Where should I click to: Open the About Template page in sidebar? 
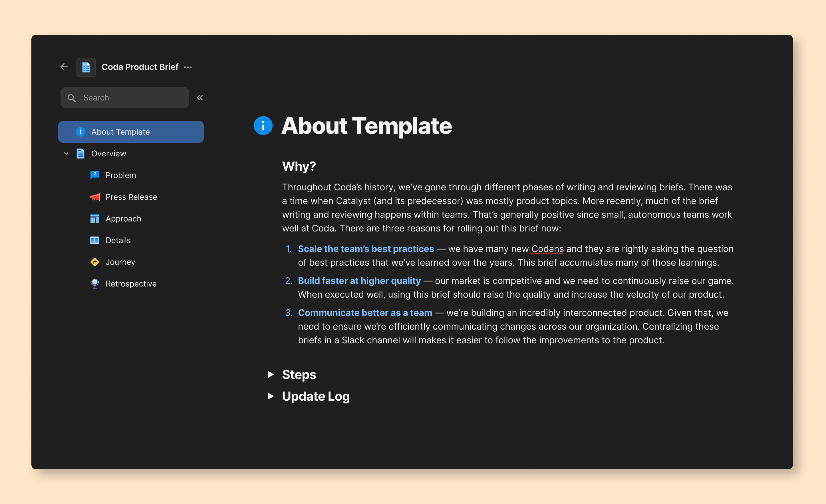131,132
